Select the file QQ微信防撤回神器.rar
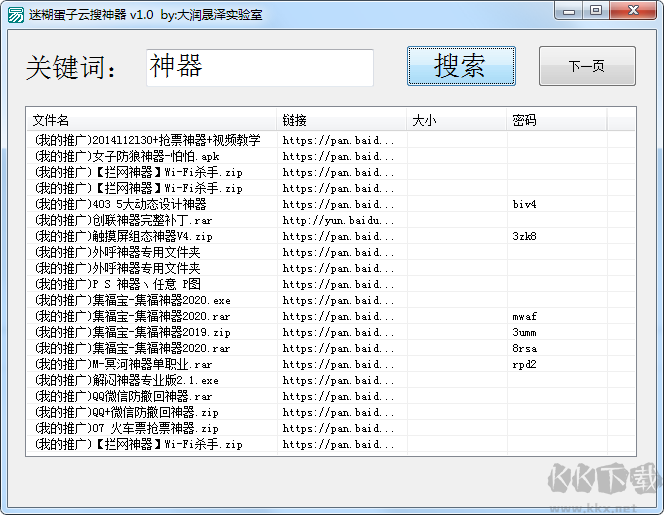 [123, 396]
